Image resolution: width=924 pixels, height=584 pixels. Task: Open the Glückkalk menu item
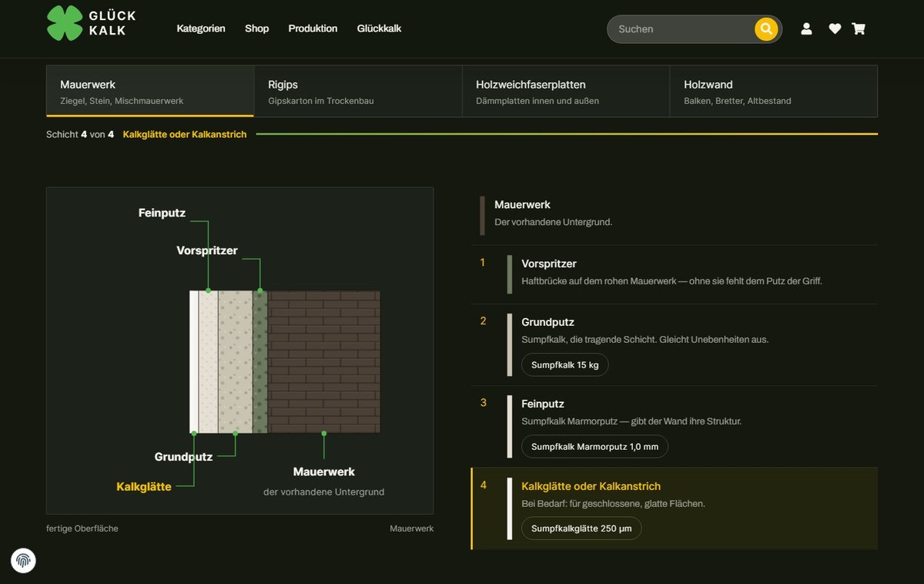point(379,29)
